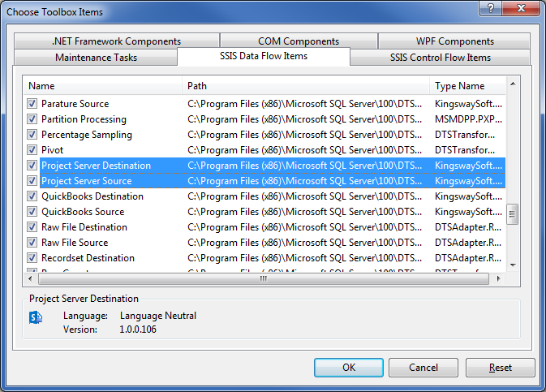Image resolution: width=546 pixels, height=392 pixels.
Task: Click the SharePoint component icon in details
Action: (x=35, y=317)
